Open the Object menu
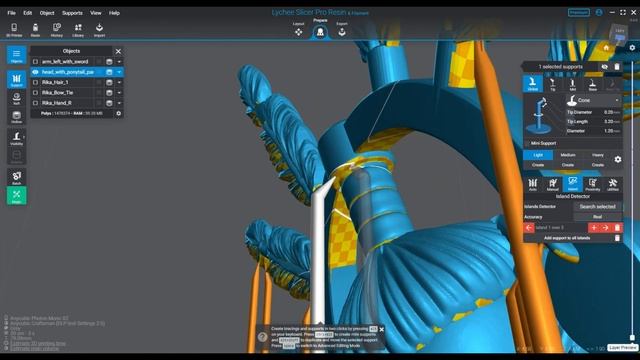 pos(47,13)
